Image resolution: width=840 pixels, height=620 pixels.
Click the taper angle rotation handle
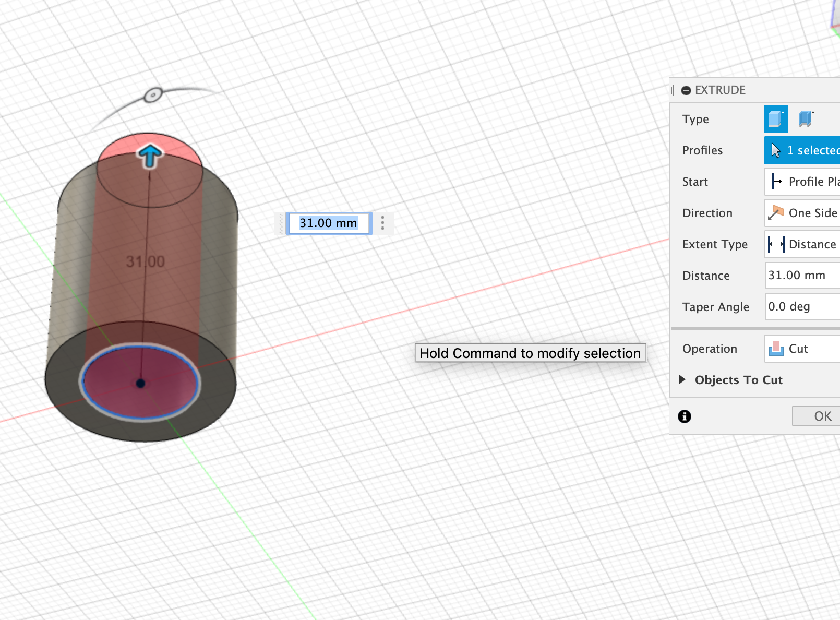coord(153,95)
